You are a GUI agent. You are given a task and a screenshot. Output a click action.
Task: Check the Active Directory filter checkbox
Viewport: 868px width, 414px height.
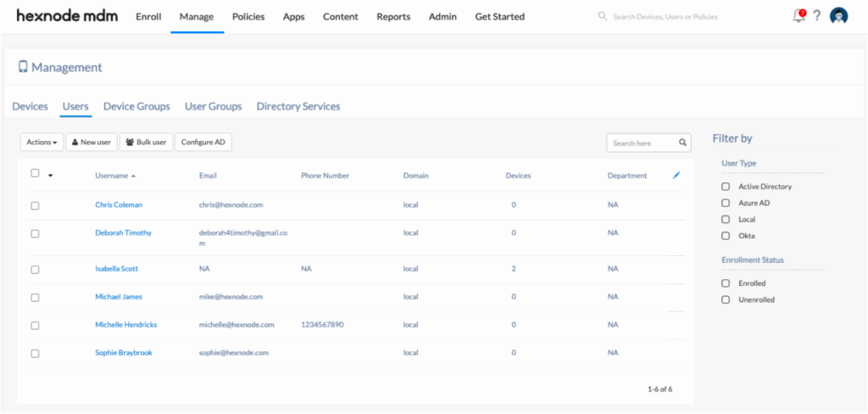[x=726, y=187]
